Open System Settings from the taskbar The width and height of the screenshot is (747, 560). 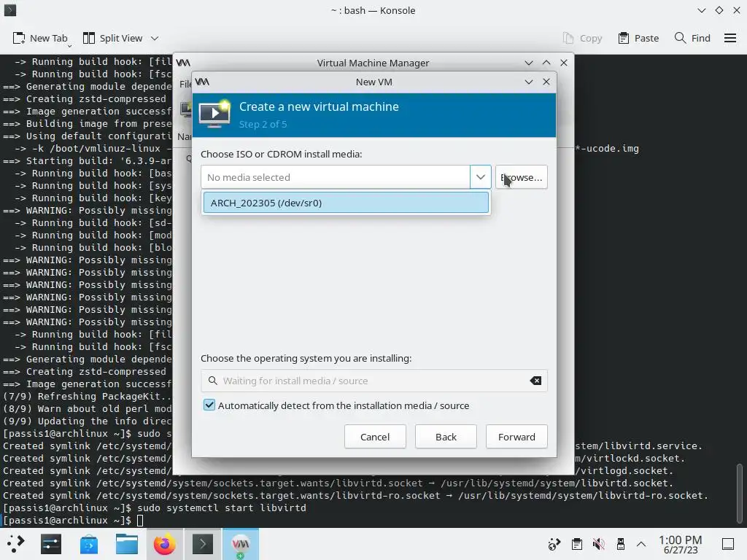pos(51,544)
